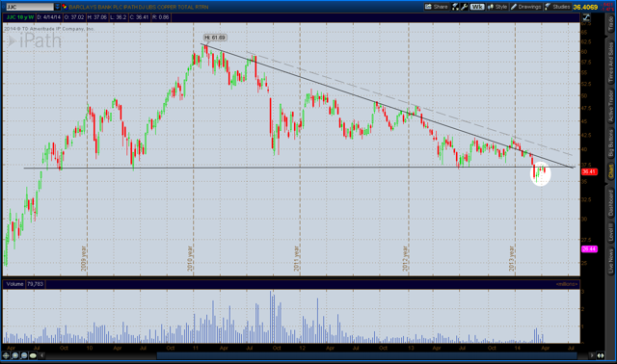The image size is (617, 364).
Task: Toggle the Wk weekly timeframe button
Action: [477, 7]
